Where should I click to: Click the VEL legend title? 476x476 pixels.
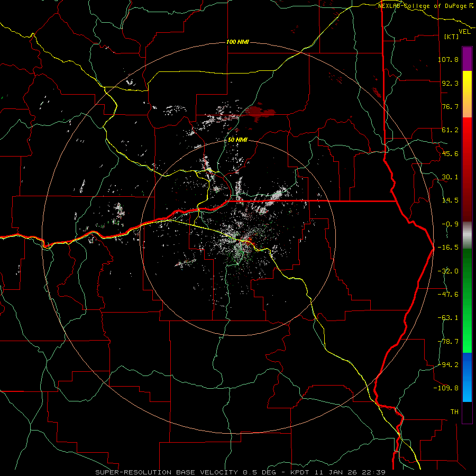pos(464,32)
